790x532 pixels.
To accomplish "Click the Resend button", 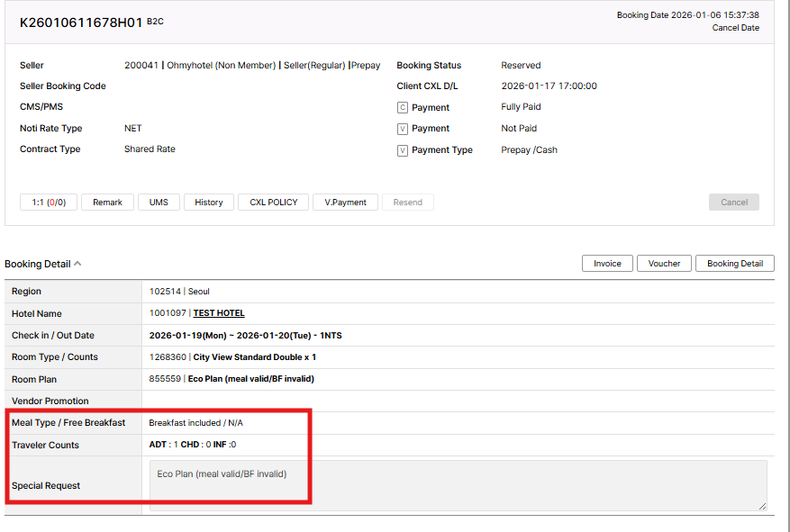I will pos(407,203).
